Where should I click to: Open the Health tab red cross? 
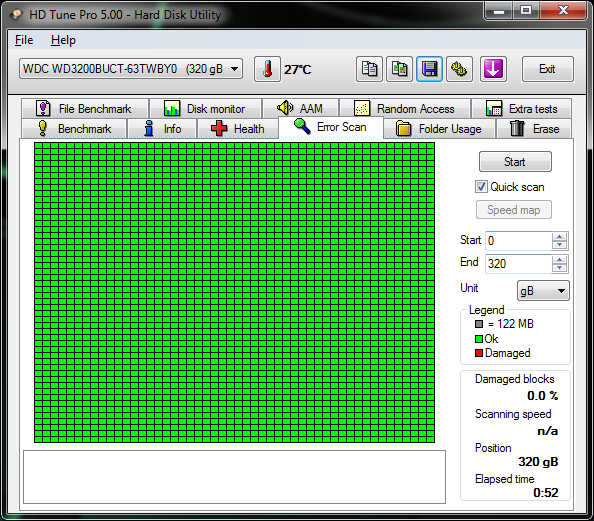[219, 128]
